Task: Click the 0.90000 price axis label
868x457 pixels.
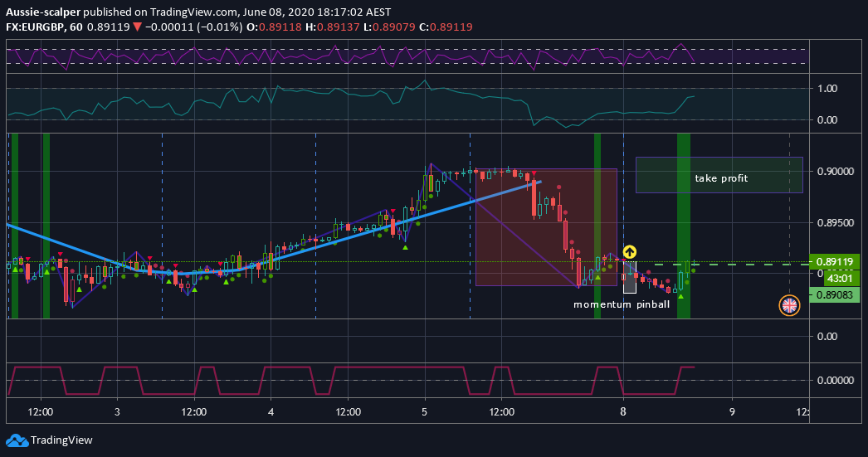Action: (x=834, y=172)
